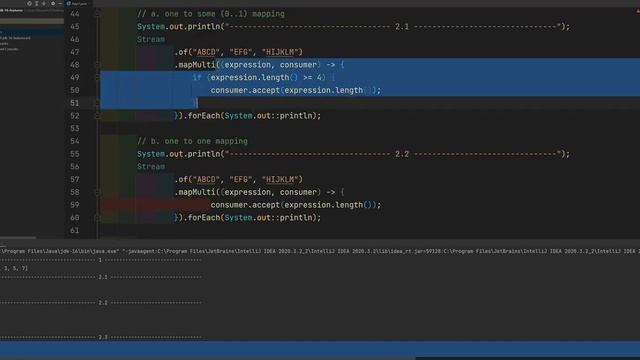Collapse code fold marker at line 58
This screenshot has width=640, height=360.
click(97, 192)
